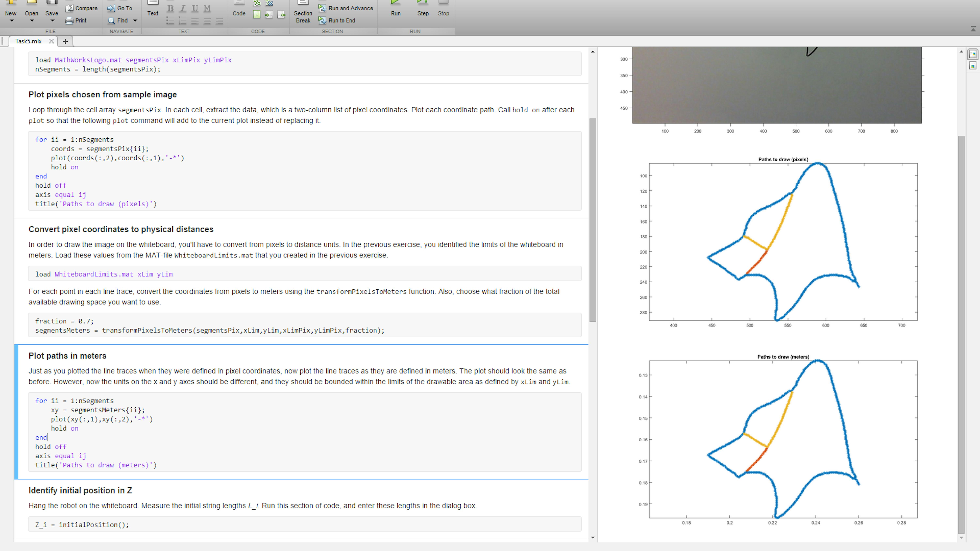Image resolution: width=980 pixels, height=551 pixels.
Task: Click the editor scrollbar down arrow
Action: click(x=593, y=538)
